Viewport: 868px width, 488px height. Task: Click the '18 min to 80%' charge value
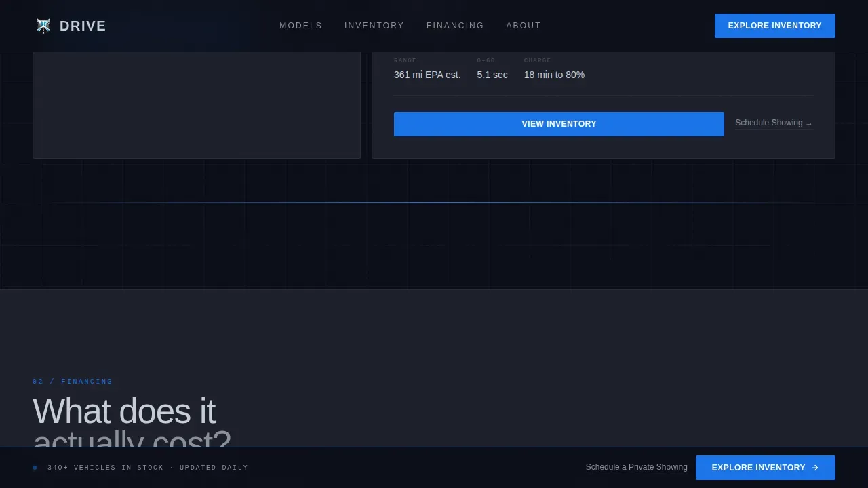(554, 75)
